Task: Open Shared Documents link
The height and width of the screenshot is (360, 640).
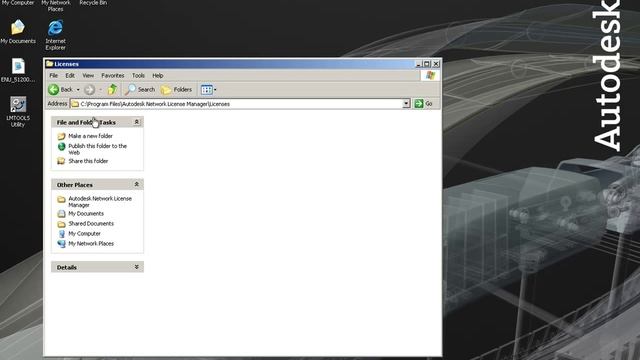Action: click(91, 224)
